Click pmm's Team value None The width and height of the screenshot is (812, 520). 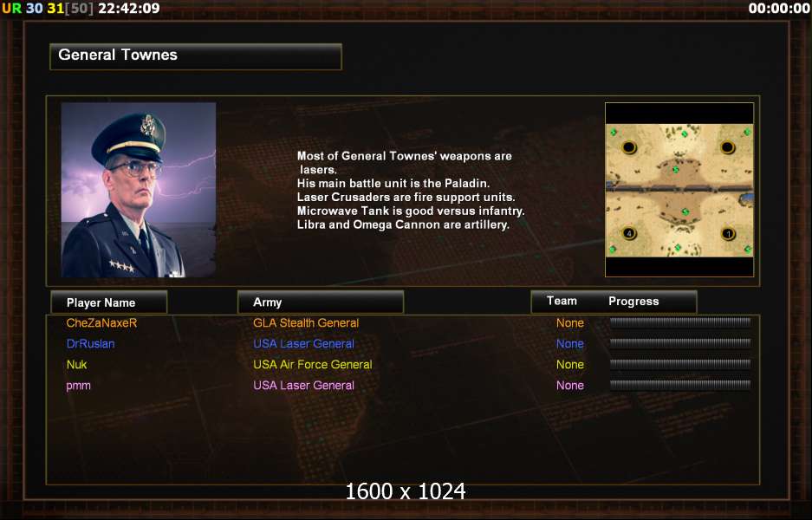coord(570,386)
